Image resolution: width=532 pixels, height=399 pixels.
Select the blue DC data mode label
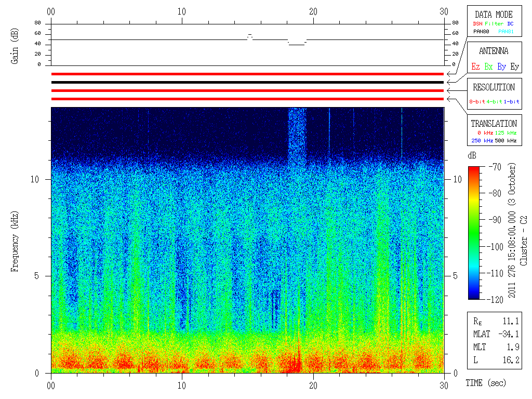(510, 24)
